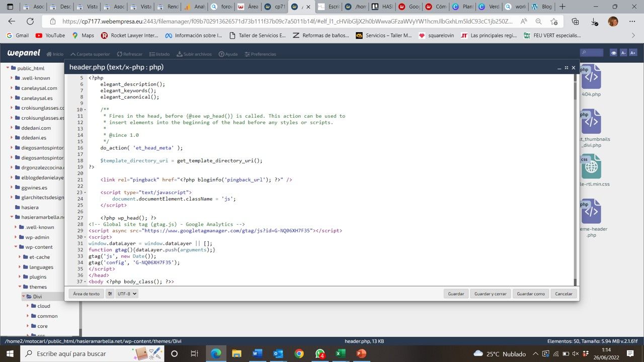Open the 404.php file icon
The height and width of the screenshot is (362, 644).
coord(591,77)
